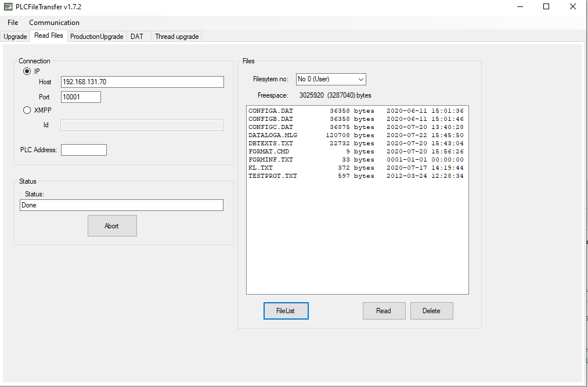Click the FileList button
The height and width of the screenshot is (387, 588).
click(286, 310)
